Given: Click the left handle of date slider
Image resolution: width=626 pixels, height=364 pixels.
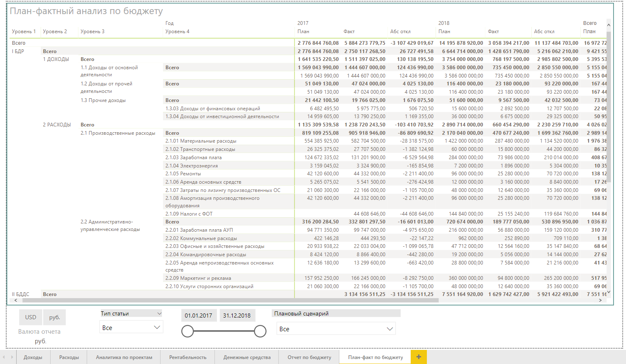Looking at the screenshot, I should click(x=188, y=331).
